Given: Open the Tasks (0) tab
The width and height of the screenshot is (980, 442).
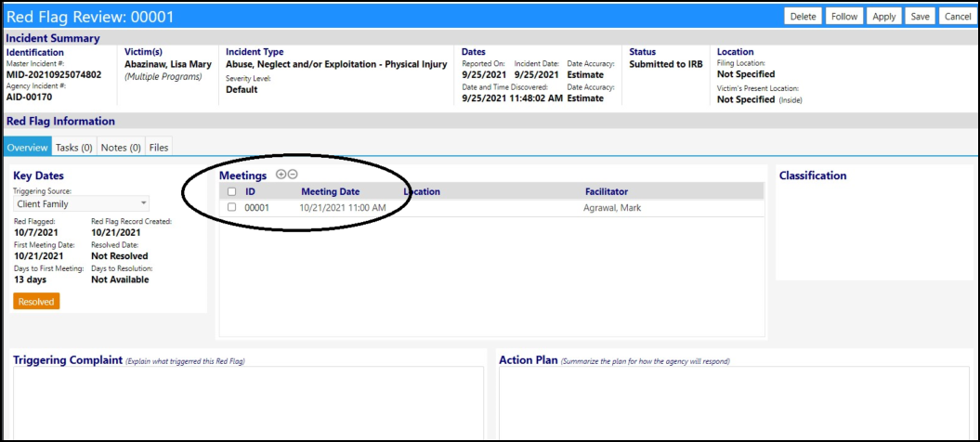Looking at the screenshot, I should (x=73, y=148).
